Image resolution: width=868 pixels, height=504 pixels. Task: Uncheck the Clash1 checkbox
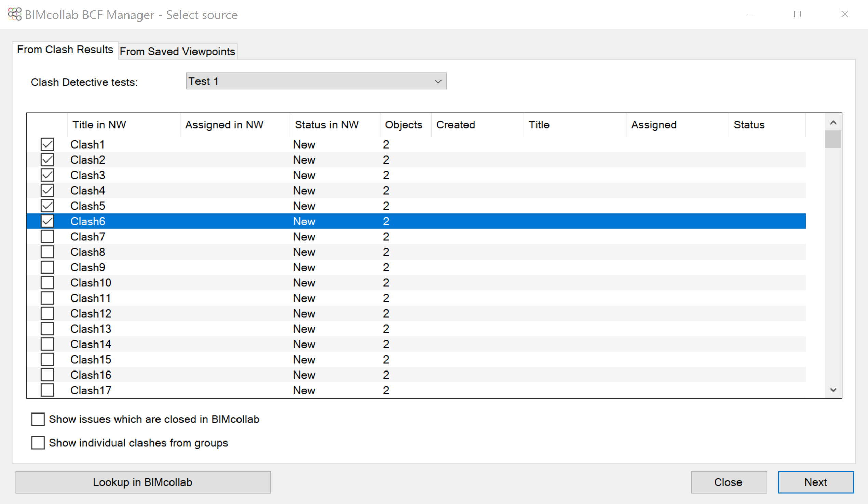tap(47, 144)
